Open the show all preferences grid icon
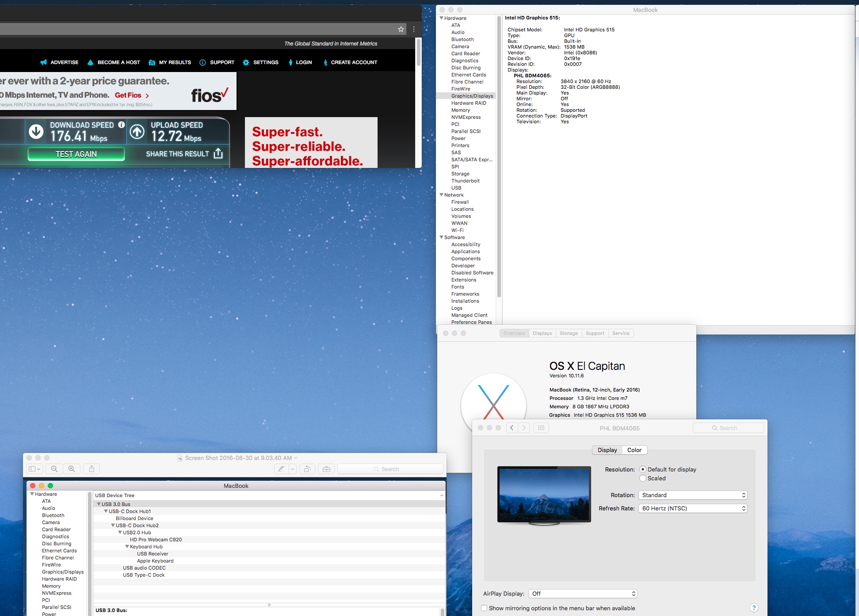 541,428
